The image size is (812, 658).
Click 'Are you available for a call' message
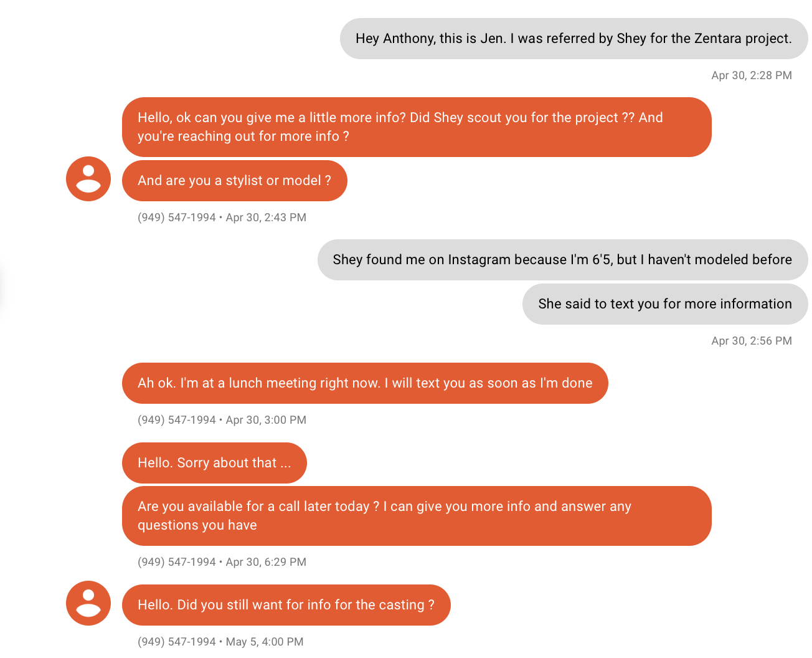coord(417,516)
